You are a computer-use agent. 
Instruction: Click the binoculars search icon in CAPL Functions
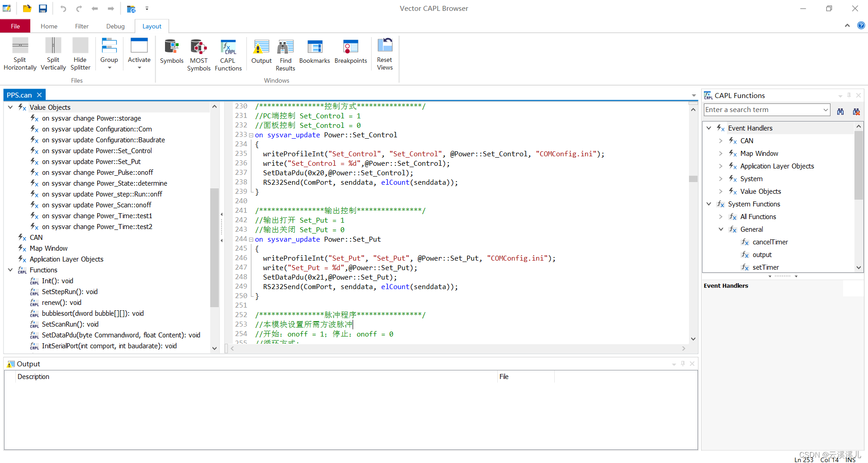click(840, 111)
